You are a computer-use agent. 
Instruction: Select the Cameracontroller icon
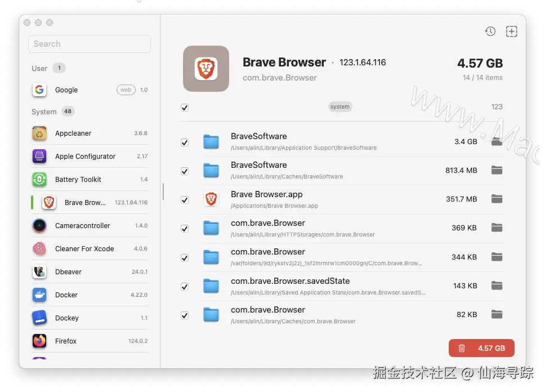39,226
